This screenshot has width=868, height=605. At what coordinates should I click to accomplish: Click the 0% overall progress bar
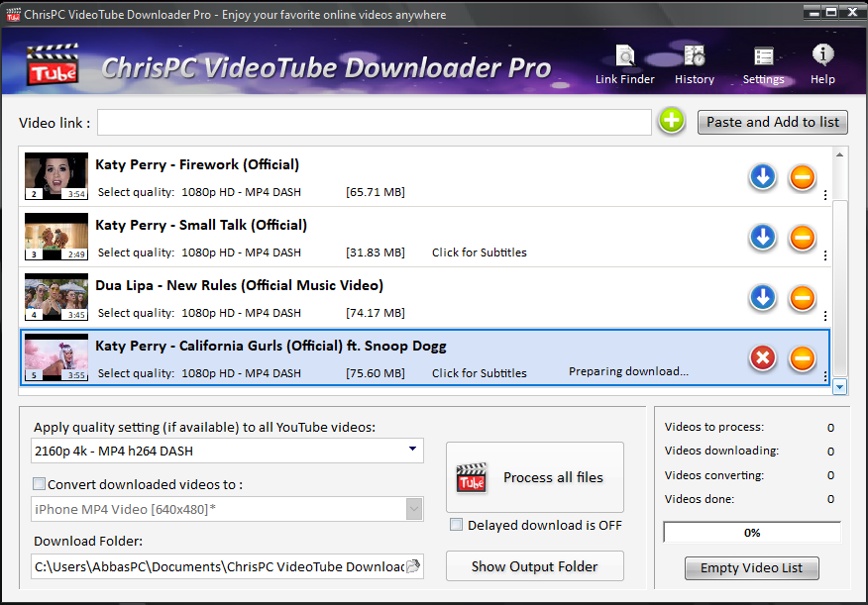(x=752, y=533)
